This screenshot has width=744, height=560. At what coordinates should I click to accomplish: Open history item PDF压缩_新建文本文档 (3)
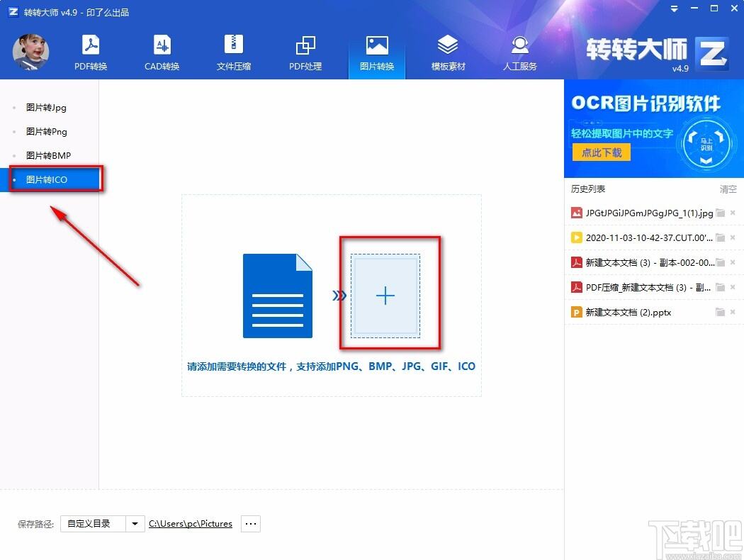point(648,287)
